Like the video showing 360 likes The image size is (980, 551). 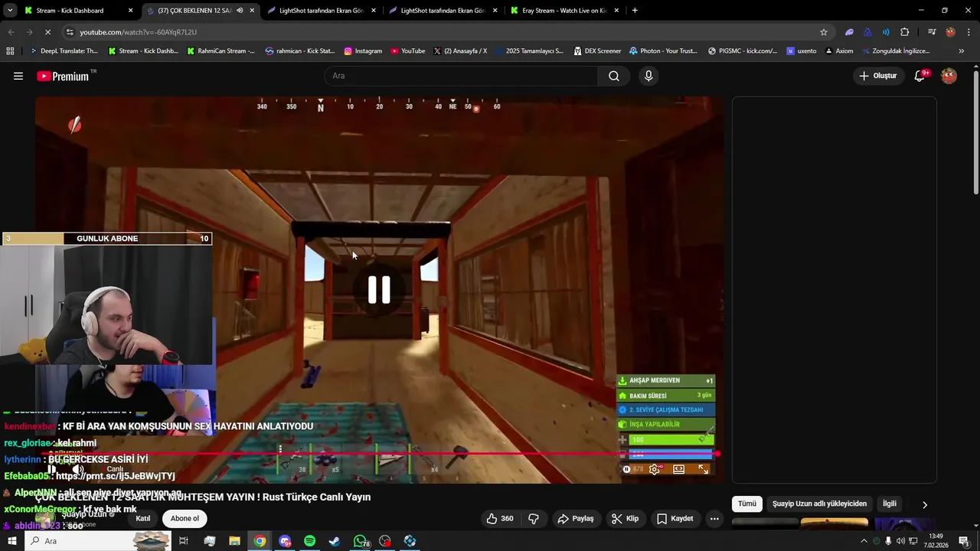click(500, 519)
